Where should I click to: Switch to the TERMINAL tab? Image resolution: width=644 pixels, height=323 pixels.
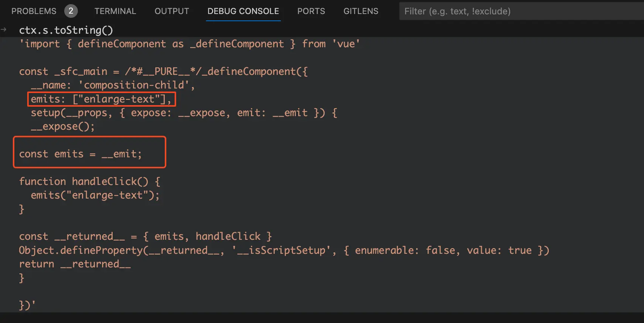pyautogui.click(x=115, y=11)
